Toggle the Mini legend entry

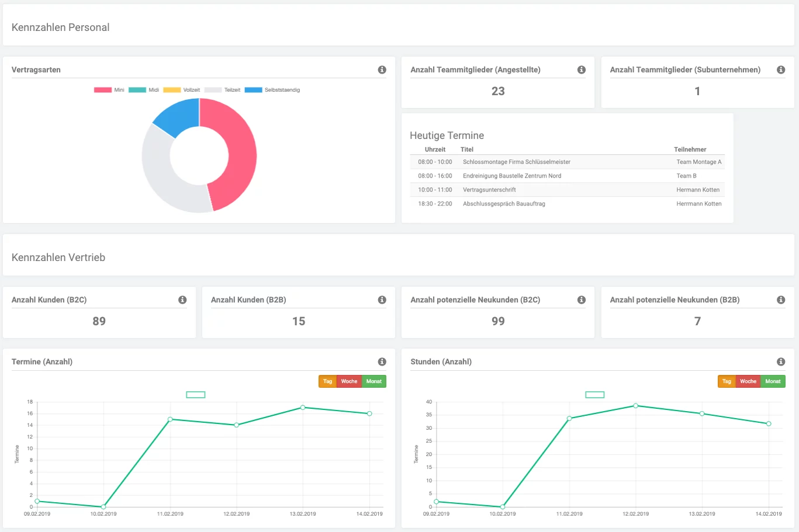(x=109, y=90)
